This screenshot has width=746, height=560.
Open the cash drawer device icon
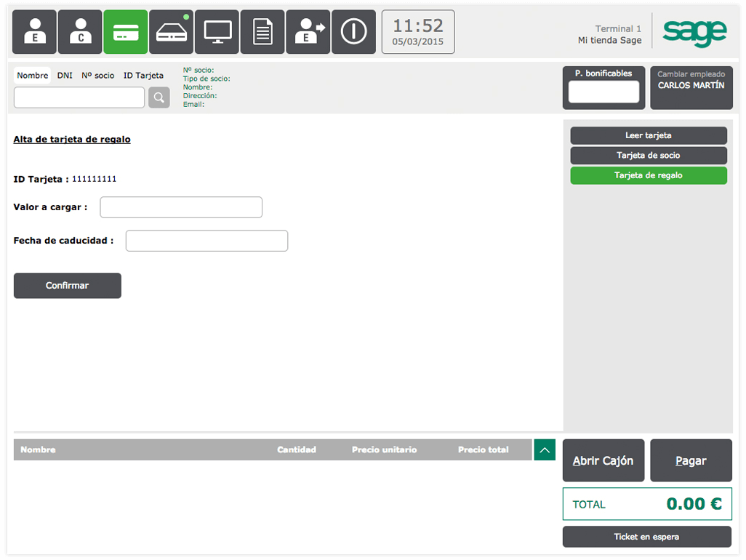[172, 32]
